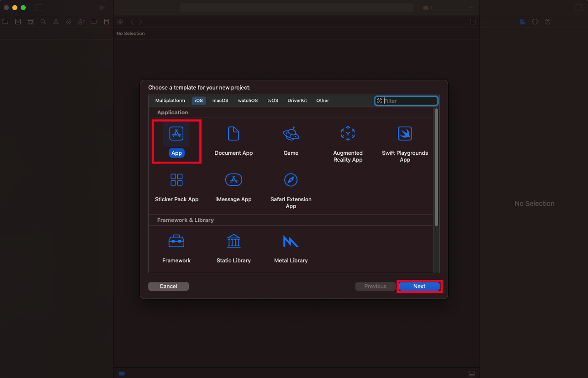Open the Report navigator
Screen dimensions: 588x378
(107, 22)
